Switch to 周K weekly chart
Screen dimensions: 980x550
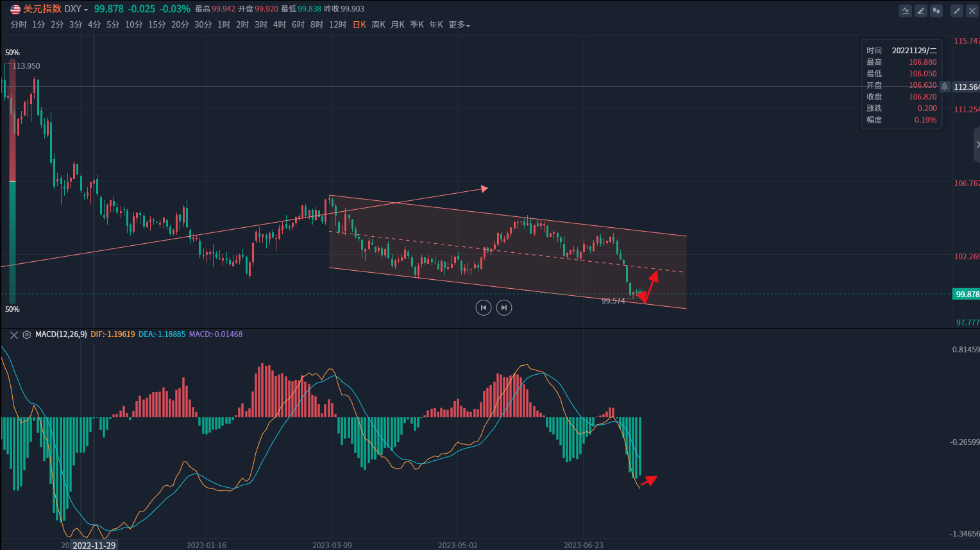pos(378,25)
